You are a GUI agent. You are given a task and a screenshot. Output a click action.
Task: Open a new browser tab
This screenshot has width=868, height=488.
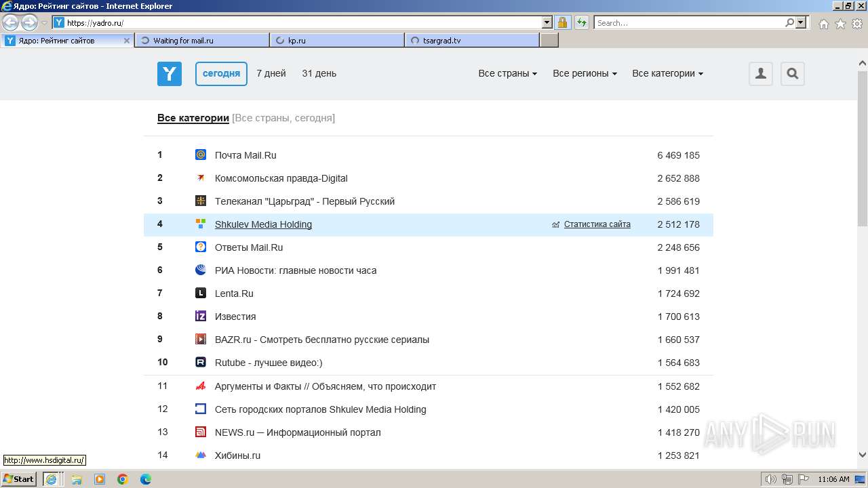(x=549, y=41)
